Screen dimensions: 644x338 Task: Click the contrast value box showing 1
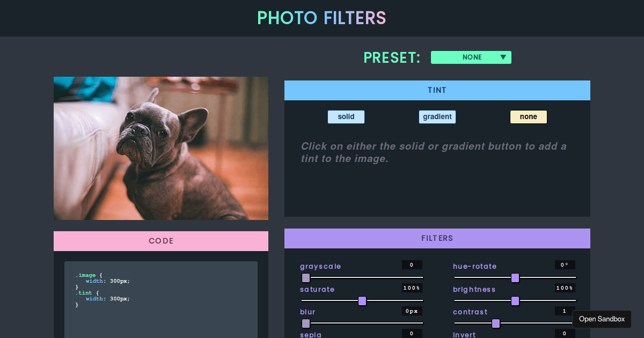[x=565, y=311]
